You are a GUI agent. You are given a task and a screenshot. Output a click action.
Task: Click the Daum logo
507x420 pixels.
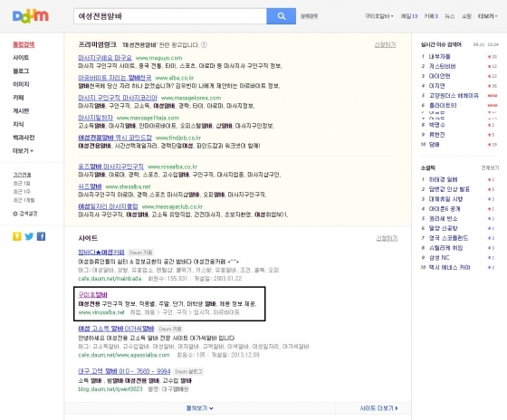(31, 16)
